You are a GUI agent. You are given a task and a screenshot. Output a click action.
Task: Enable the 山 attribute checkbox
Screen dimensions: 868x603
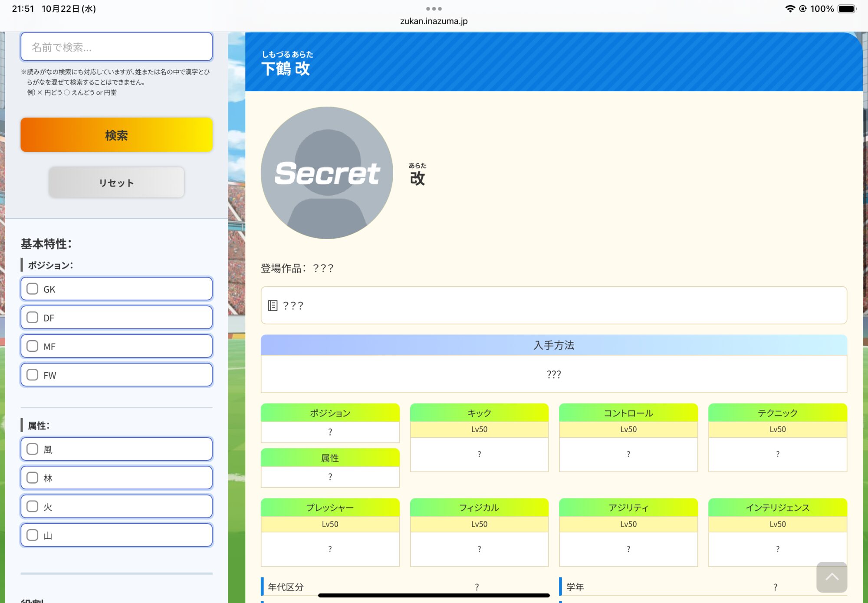pyautogui.click(x=33, y=535)
